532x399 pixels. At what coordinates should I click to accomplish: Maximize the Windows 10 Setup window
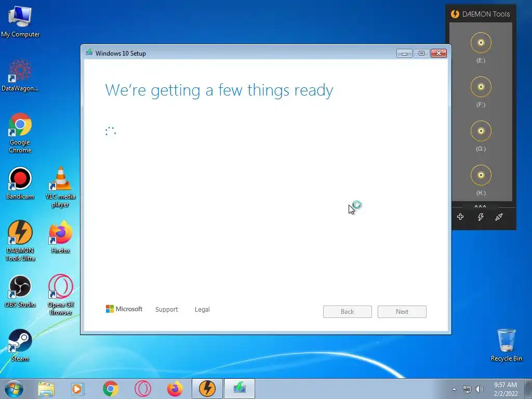click(x=421, y=54)
